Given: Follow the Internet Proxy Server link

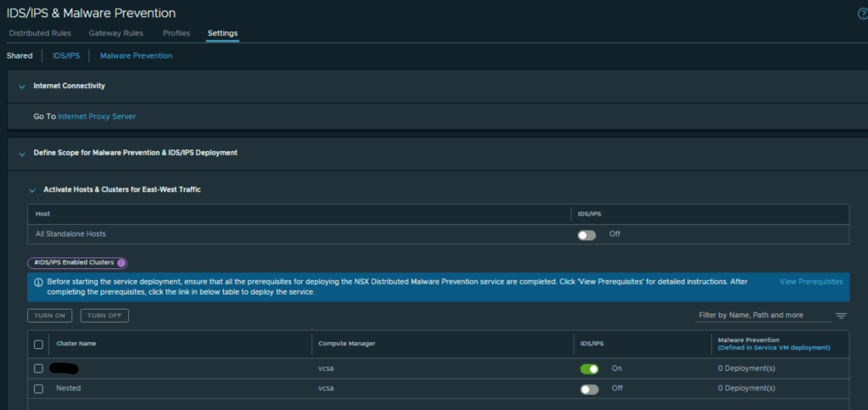Looking at the screenshot, I should (x=97, y=116).
